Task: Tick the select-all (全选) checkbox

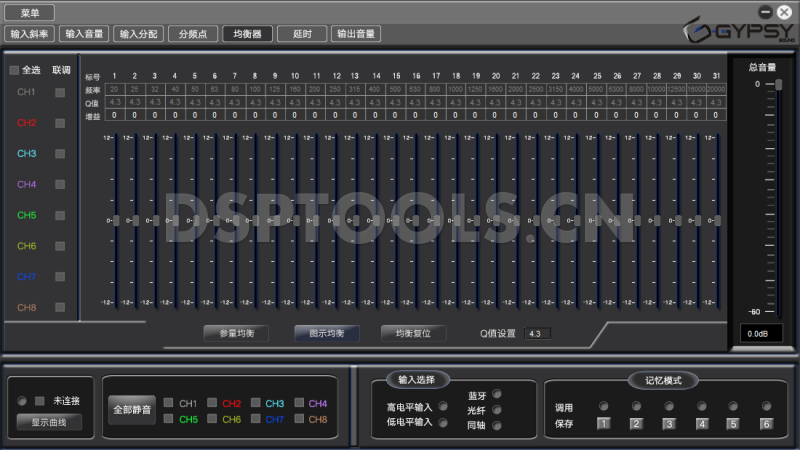Action: click(x=14, y=71)
